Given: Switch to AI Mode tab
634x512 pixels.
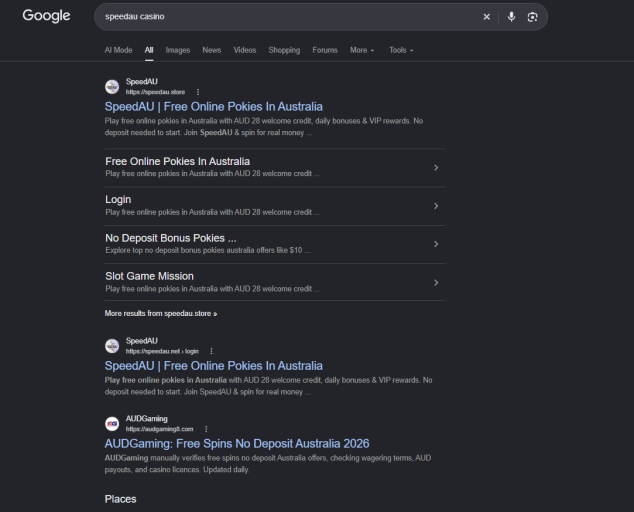Looking at the screenshot, I should pos(118,50).
